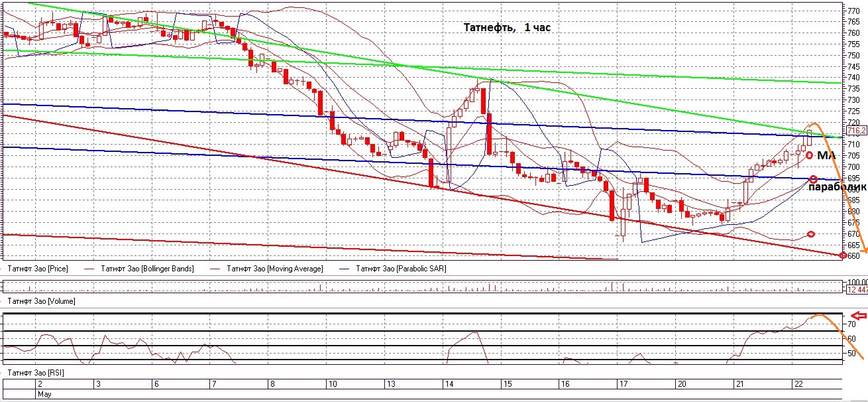Image resolution: width=868 pixels, height=402 pixels.
Task: Click the 770 price axis label
Action: point(854,11)
